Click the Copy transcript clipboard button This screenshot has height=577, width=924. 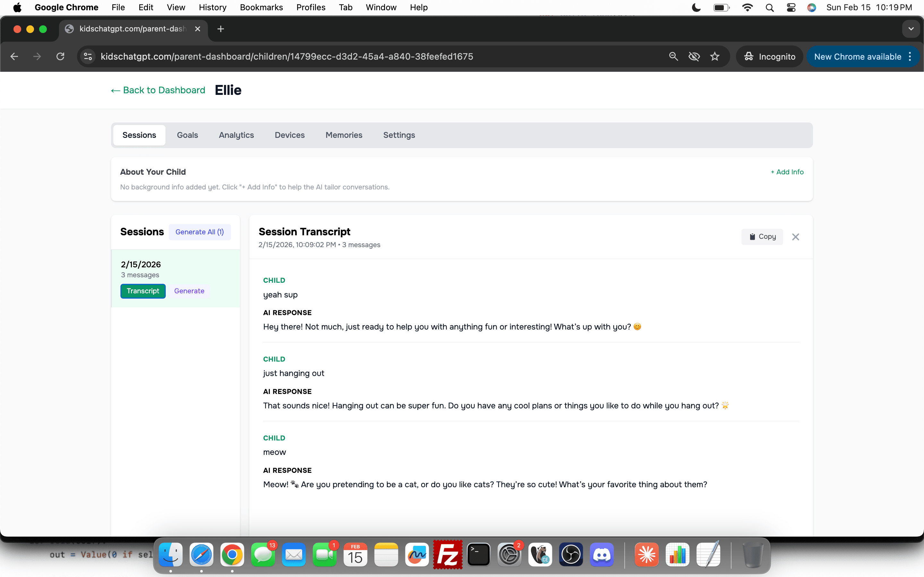tap(762, 237)
